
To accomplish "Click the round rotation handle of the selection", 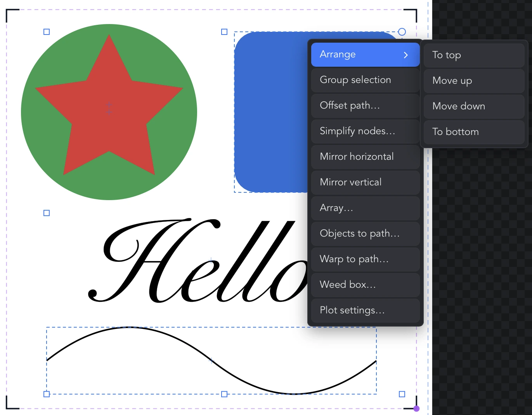I will 402,32.
